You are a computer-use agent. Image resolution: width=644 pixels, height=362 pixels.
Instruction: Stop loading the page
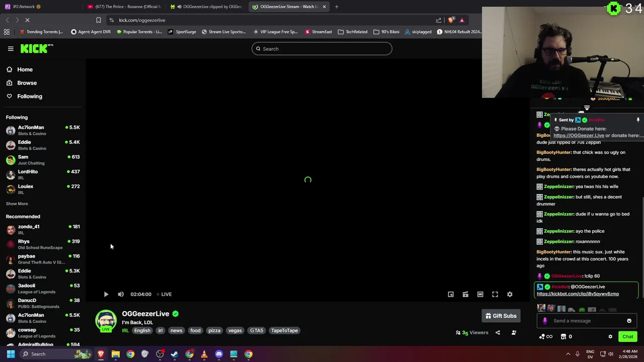click(x=28, y=20)
